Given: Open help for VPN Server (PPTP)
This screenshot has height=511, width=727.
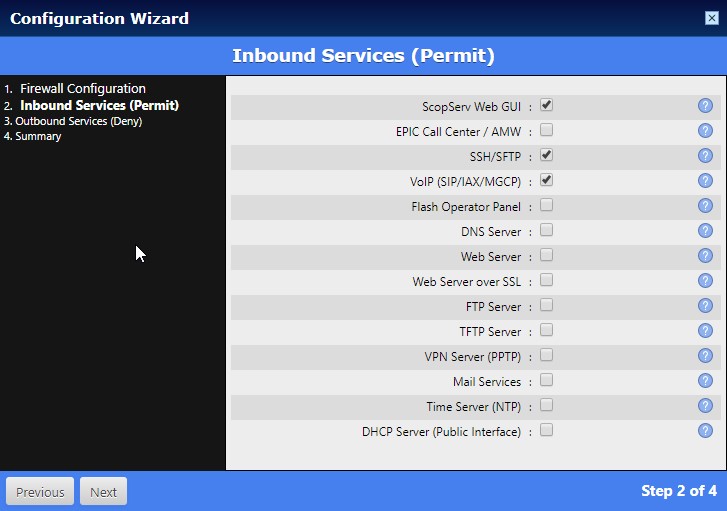Looking at the screenshot, I should pos(705,356).
